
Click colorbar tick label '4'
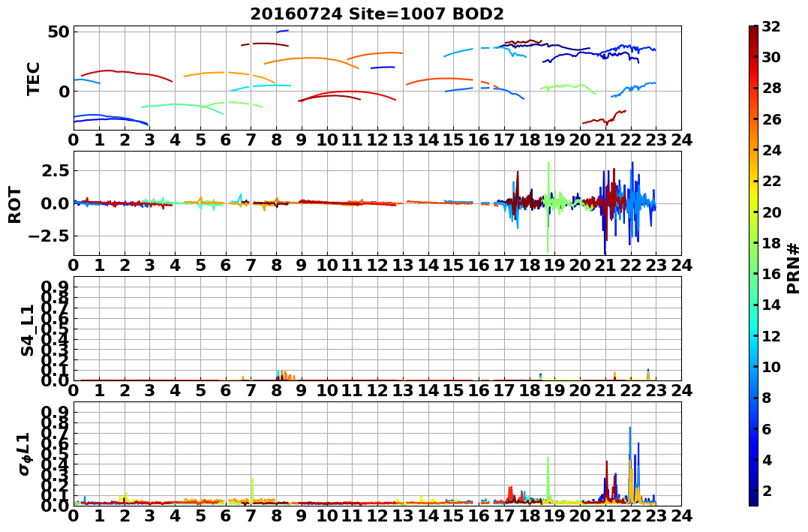[766, 459]
